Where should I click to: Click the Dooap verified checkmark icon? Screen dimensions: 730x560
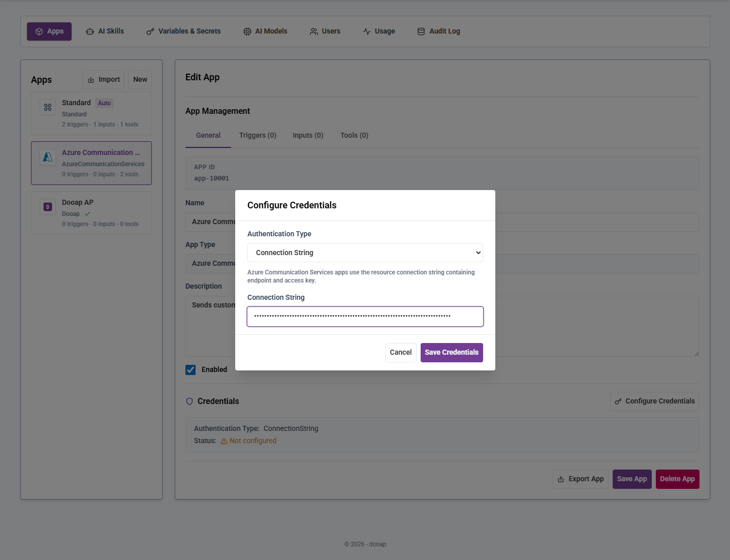pos(87,214)
